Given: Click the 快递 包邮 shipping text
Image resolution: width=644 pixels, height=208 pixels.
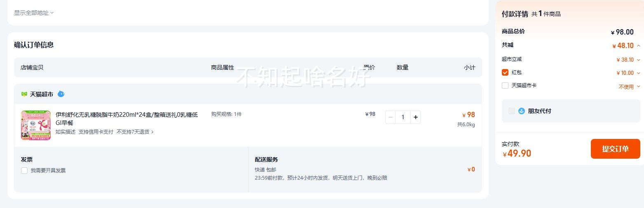Looking at the screenshot, I should click(x=265, y=169).
